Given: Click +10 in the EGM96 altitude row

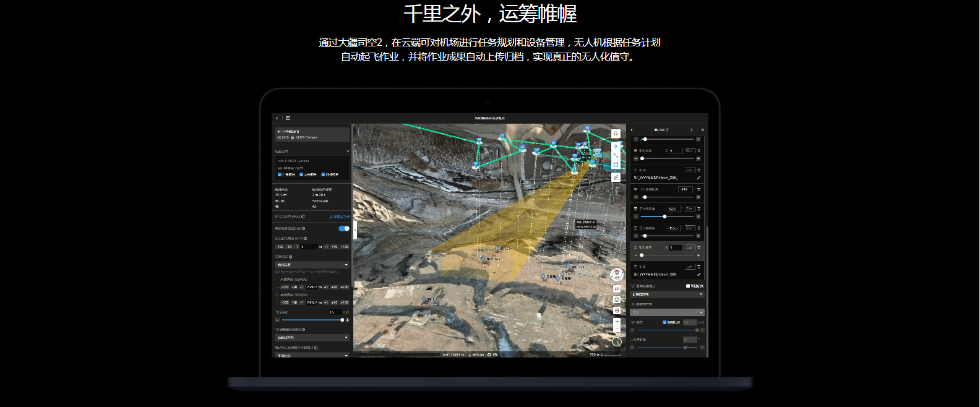Looking at the screenshot, I should click(334, 287).
